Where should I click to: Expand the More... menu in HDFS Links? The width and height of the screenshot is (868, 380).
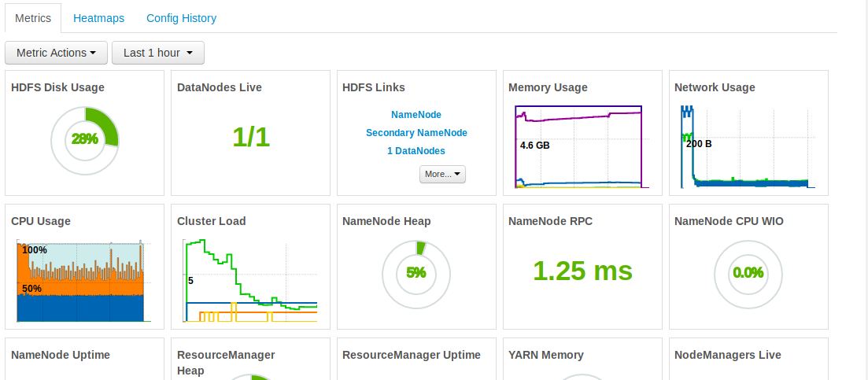click(x=442, y=174)
